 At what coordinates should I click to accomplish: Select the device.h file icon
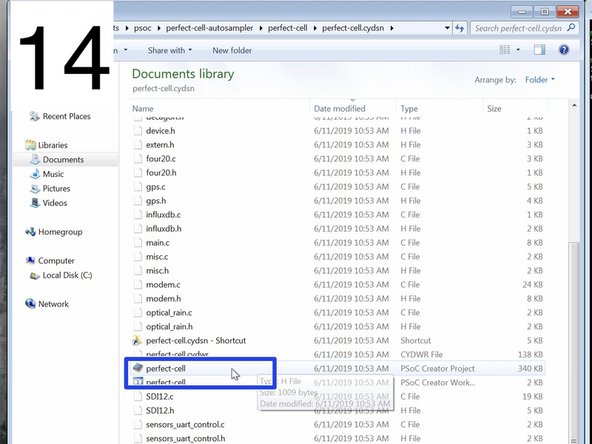tap(138, 131)
